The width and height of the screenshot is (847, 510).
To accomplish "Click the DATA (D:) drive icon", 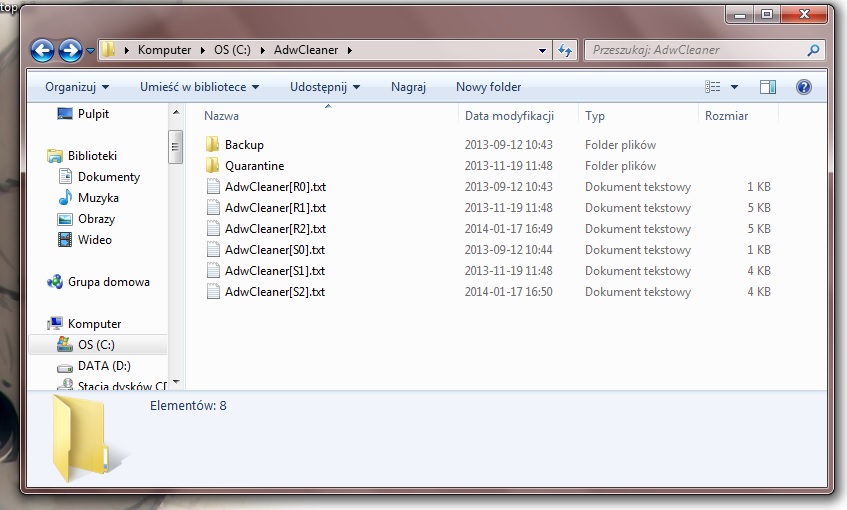I will (65, 368).
